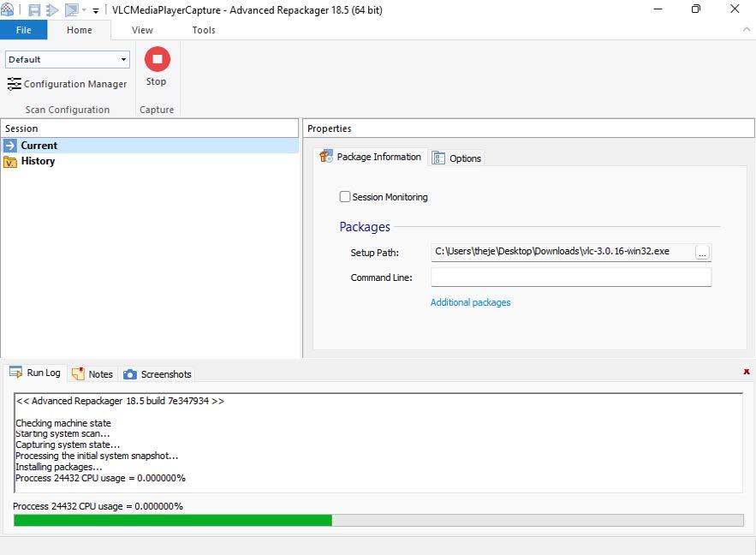Click the Setup Path input field
Image resolution: width=756 pixels, height=555 pixels.
(x=563, y=252)
